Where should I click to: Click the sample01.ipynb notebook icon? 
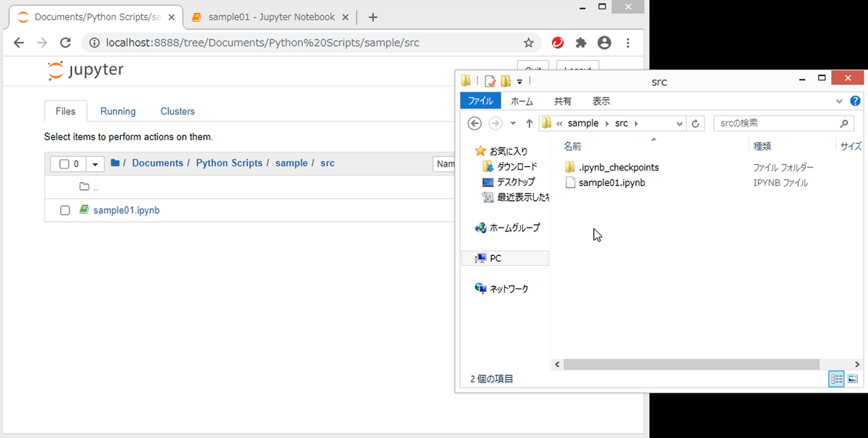point(84,210)
